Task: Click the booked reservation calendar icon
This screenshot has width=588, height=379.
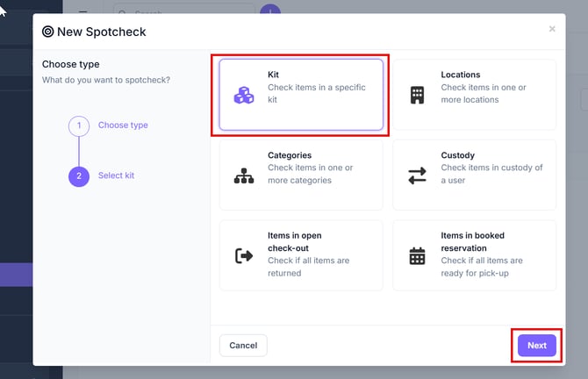Action: coord(417,256)
